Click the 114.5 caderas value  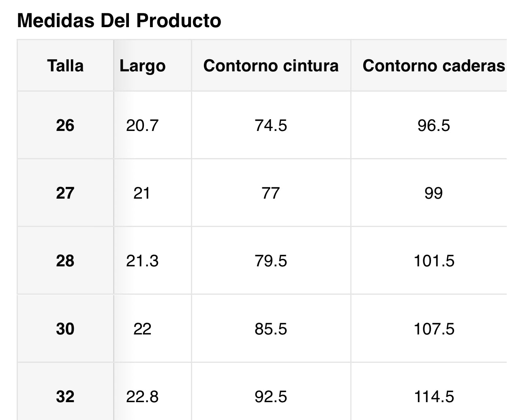coord(434,396)
